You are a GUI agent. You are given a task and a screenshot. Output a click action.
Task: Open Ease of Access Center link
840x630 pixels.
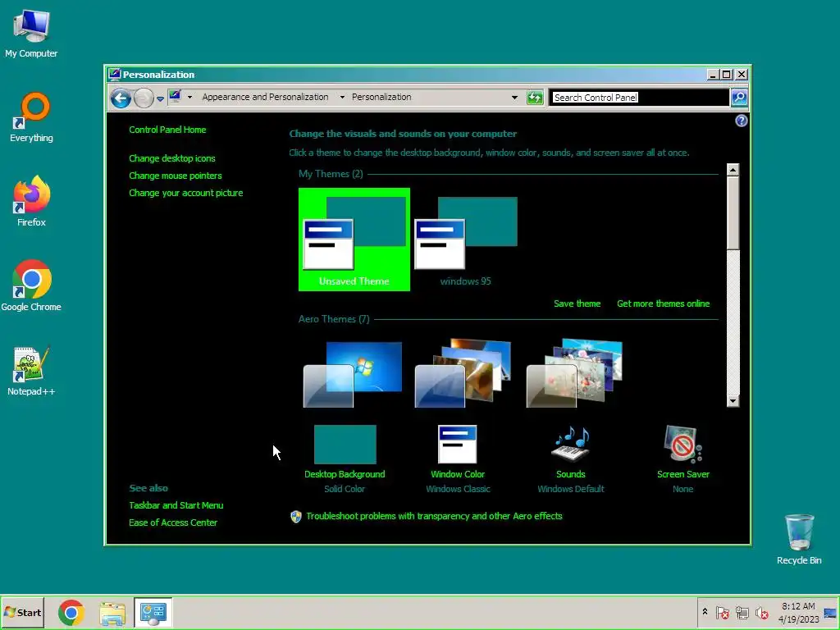click(x=173, y=523)
